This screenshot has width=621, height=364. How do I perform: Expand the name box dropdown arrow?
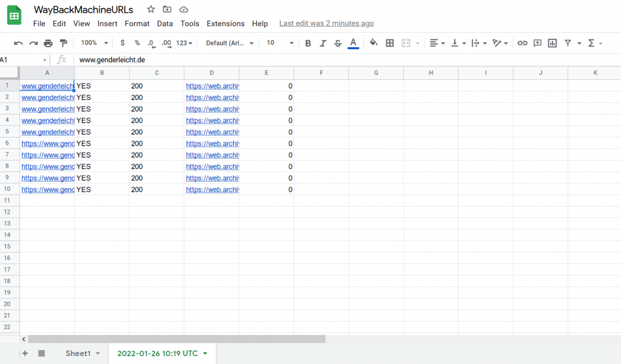(x=44, y=60)
